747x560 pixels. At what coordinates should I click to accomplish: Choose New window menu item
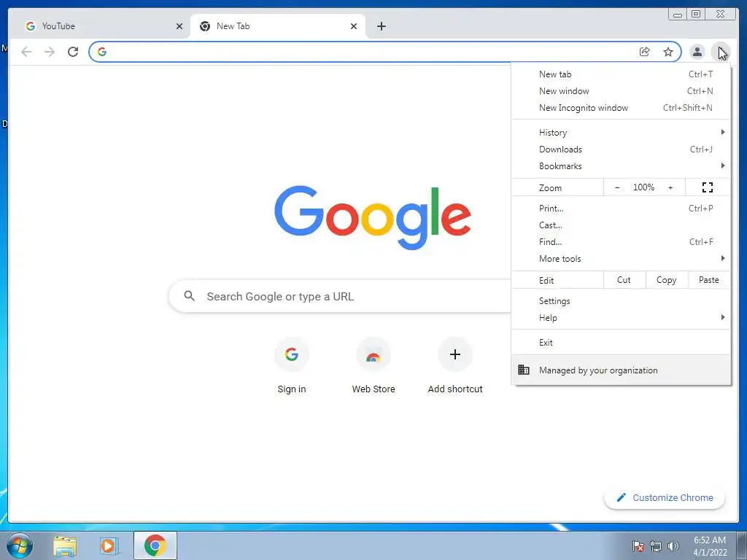pyautogui.click(x=622, y=91)
